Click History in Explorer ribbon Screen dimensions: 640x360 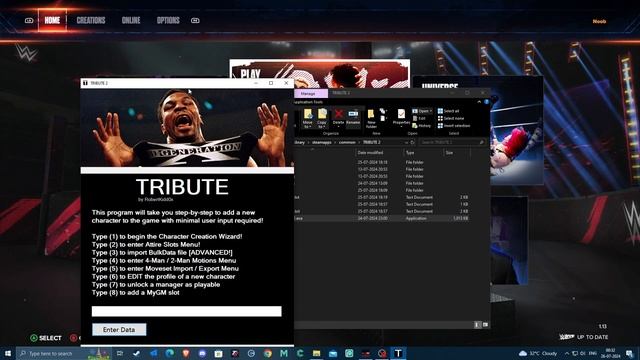422,126
